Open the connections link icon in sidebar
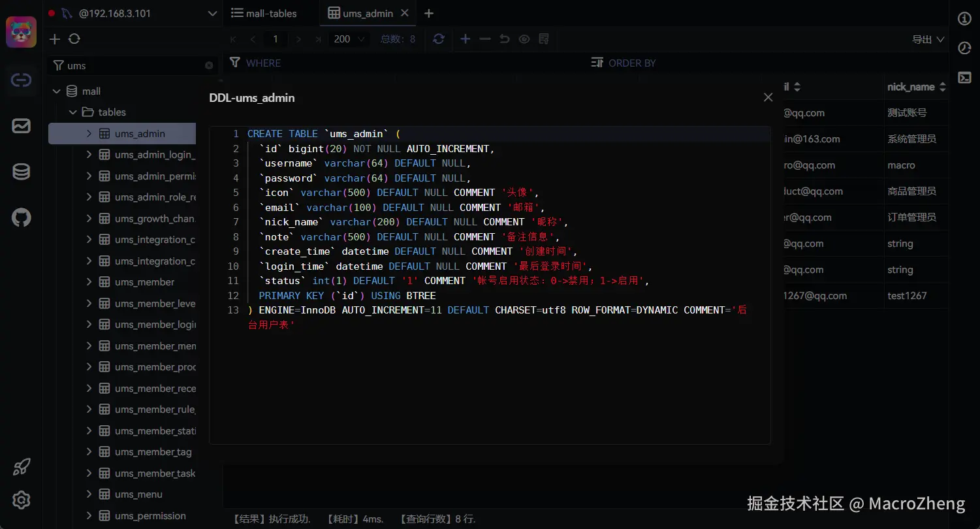Viewport: 980px width, 529px height. (22, 80)
